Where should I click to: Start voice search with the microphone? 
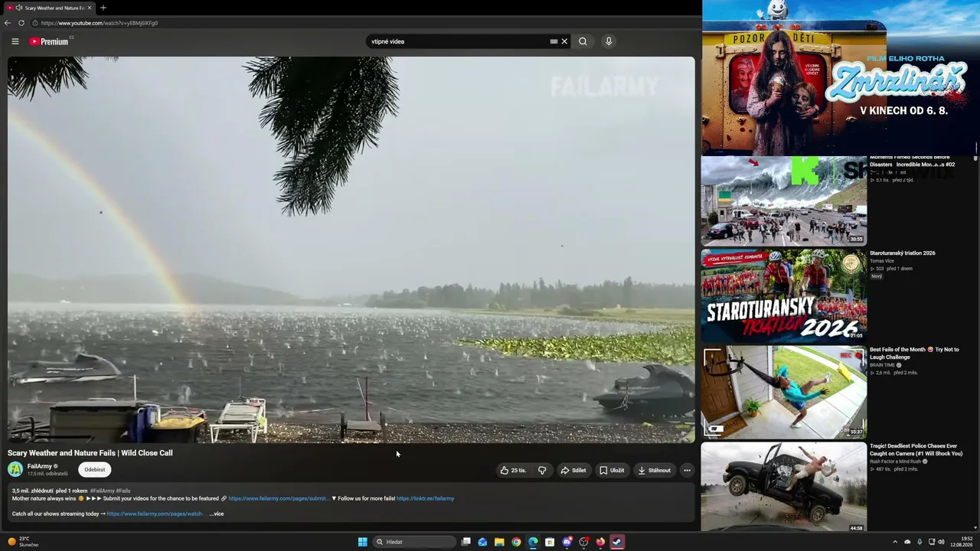(x=609, y=41)
